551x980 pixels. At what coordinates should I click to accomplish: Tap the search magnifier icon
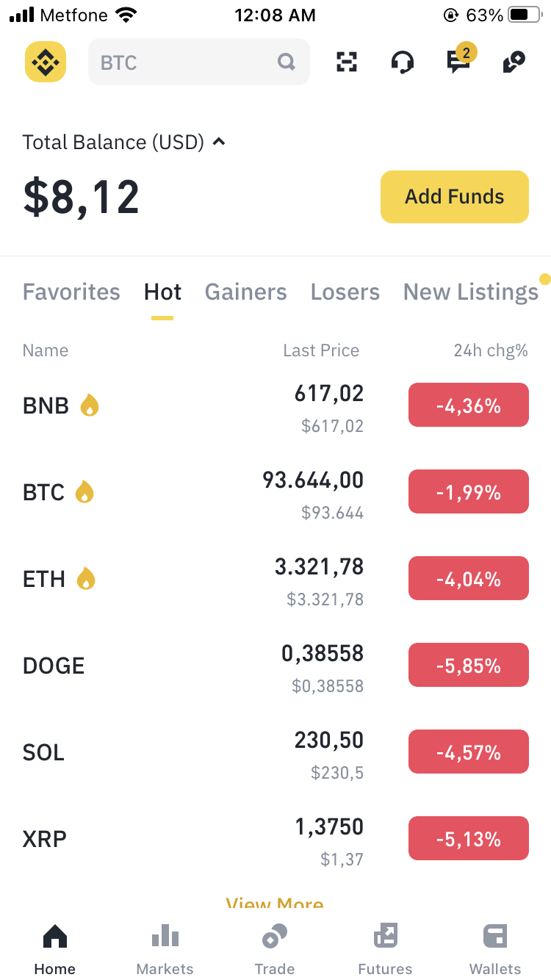[287, 62]
